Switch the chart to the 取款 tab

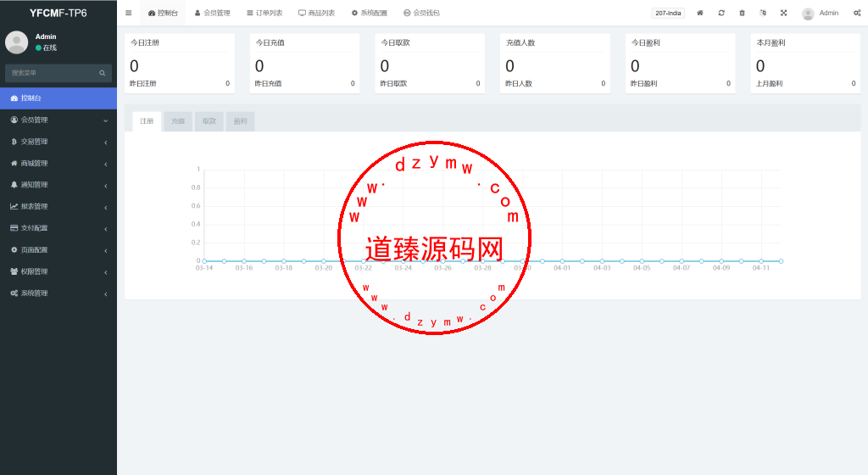[x=209, y=121]
